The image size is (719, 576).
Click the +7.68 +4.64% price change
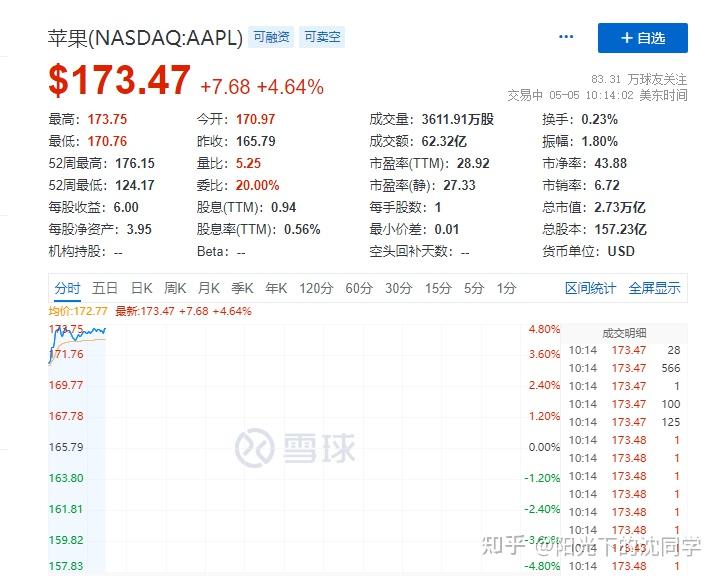262,87
